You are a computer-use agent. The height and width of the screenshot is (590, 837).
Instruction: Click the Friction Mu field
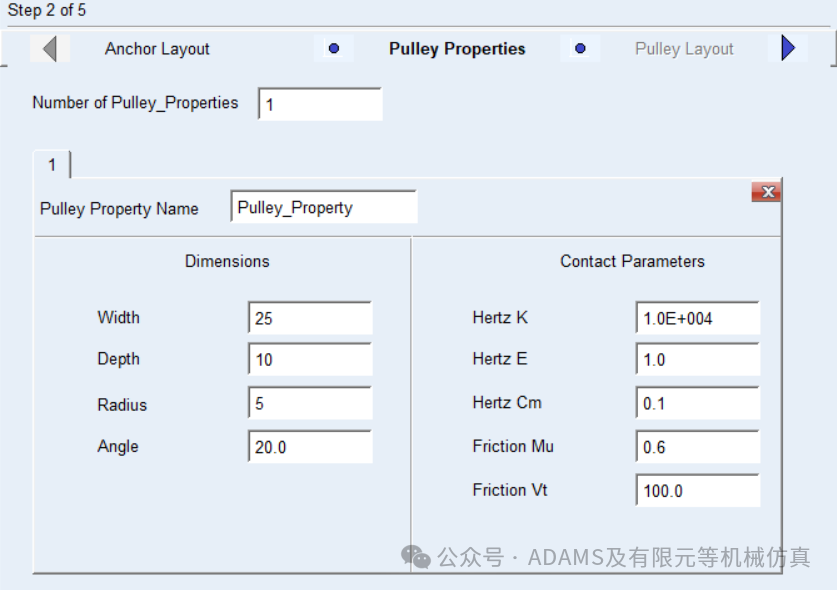click(698, 446)
